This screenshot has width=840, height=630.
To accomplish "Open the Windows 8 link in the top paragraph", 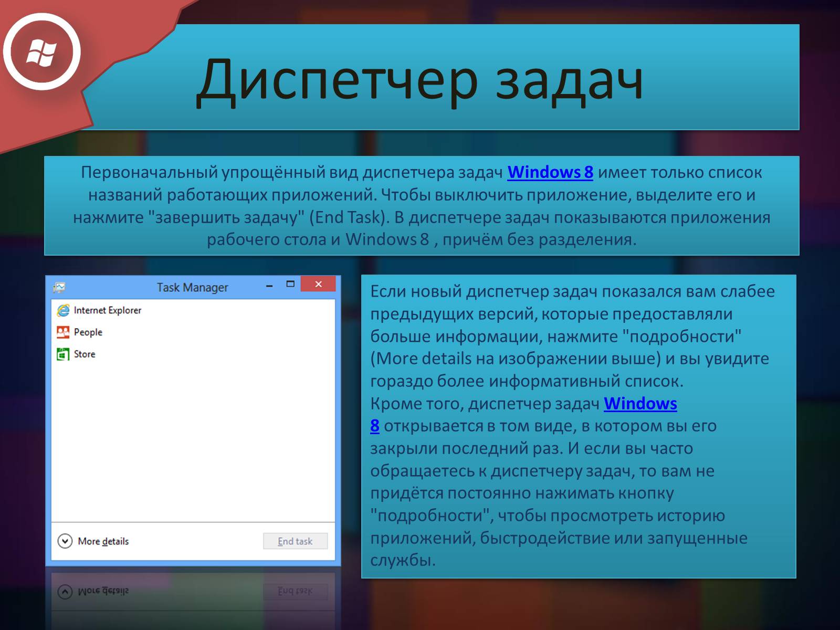I will pyautogui.click(x=550, y=172).
